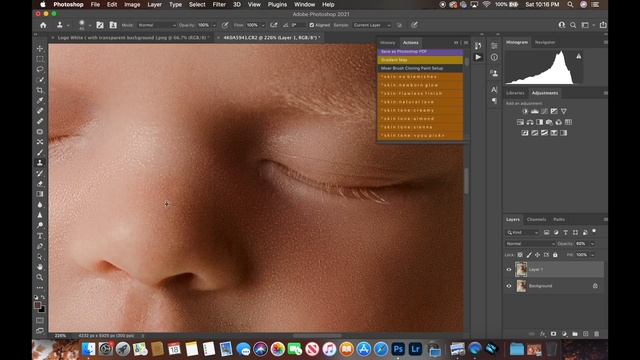Run the Gradient Map action

tap(420, 60)
